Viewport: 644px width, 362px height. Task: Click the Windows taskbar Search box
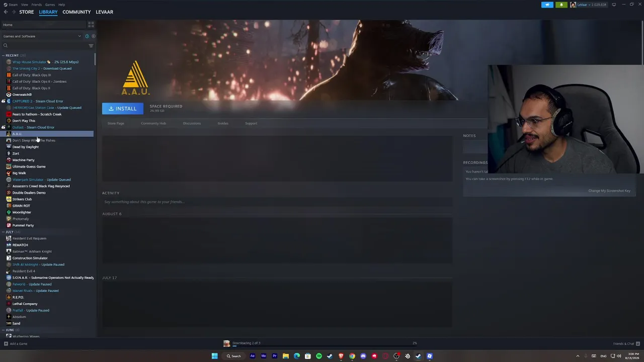(233, 356)
